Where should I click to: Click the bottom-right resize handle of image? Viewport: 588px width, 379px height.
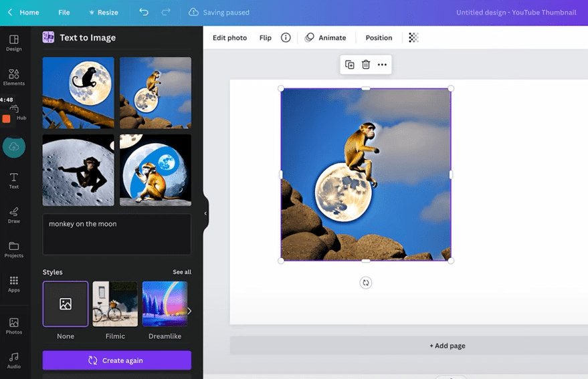[451, 261]
